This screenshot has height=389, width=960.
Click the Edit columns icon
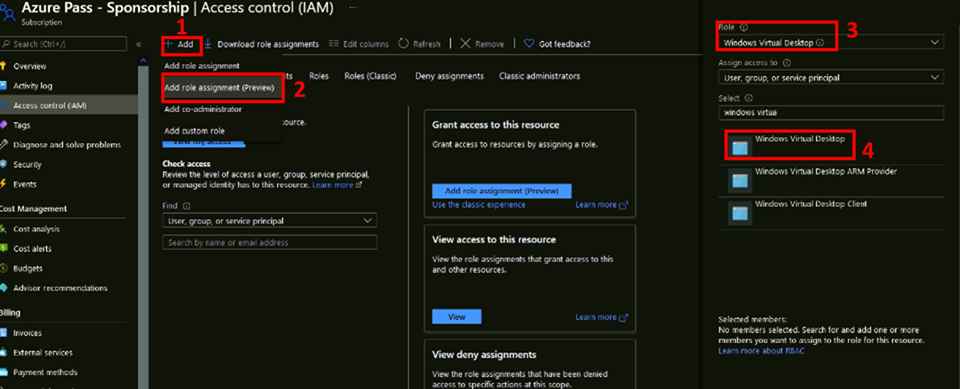pyautogui.click(x=334, y=44)
